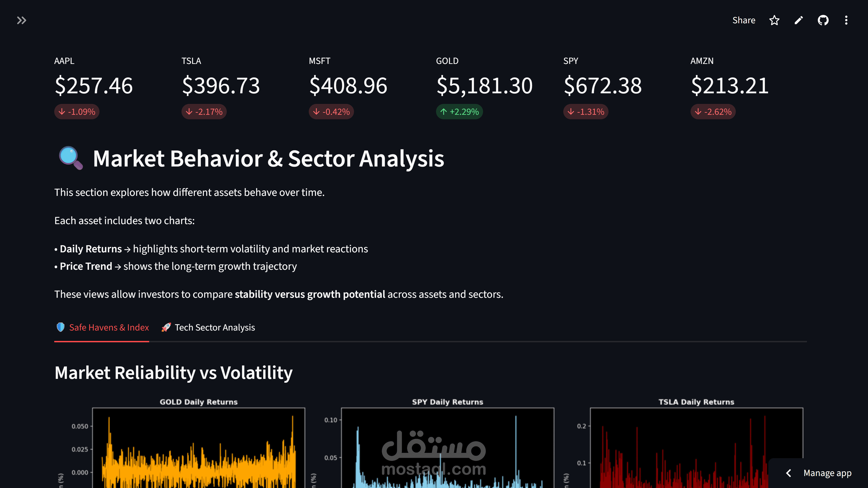Switch to Tech Sector Analysis tab
Image resolution: width=868 pixels, height=488 pixels.
point(215,327)
